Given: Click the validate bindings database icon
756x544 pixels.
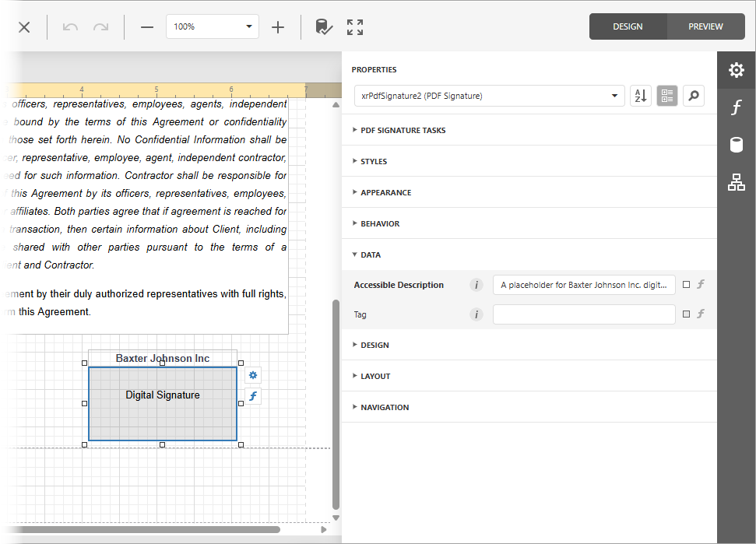Looking at the screenshot, I should [324, 27].
